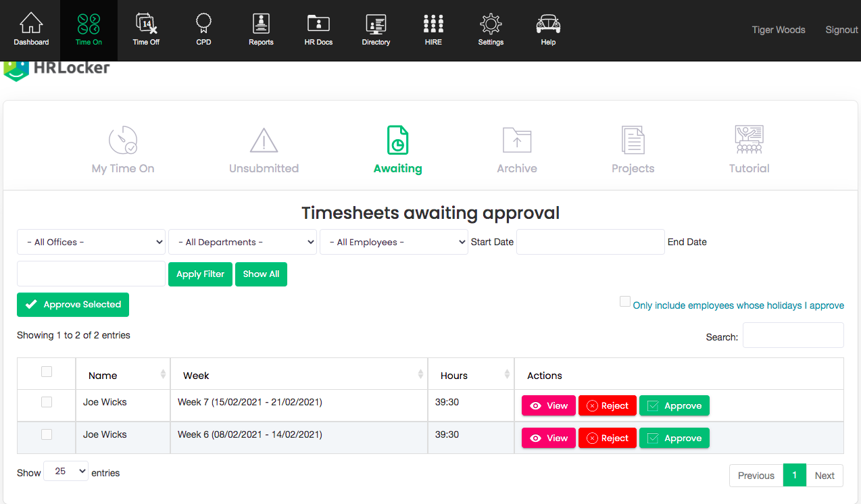
Task: Enable 'Only include employees whose holidays I approve'
Action: (624, 301)
